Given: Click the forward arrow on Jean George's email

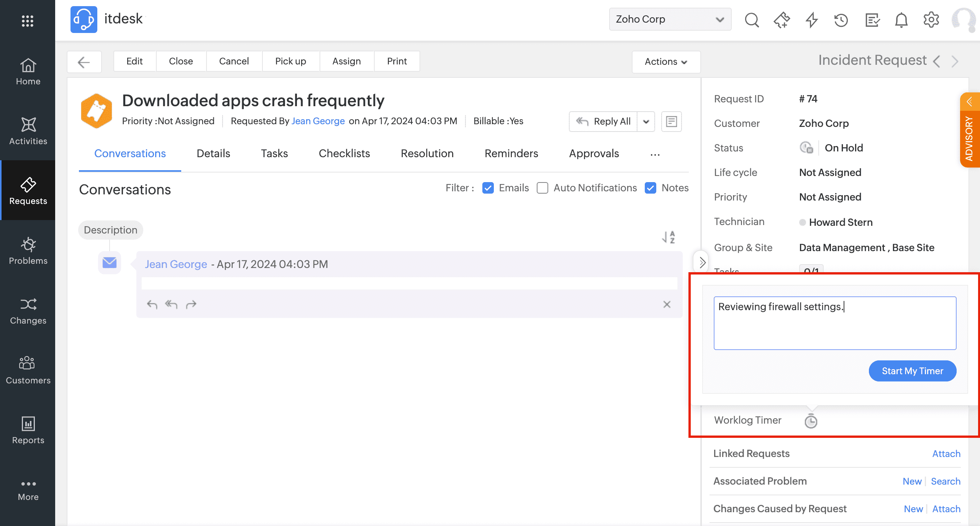Looking at the screenshot, I should pos(191,304).
